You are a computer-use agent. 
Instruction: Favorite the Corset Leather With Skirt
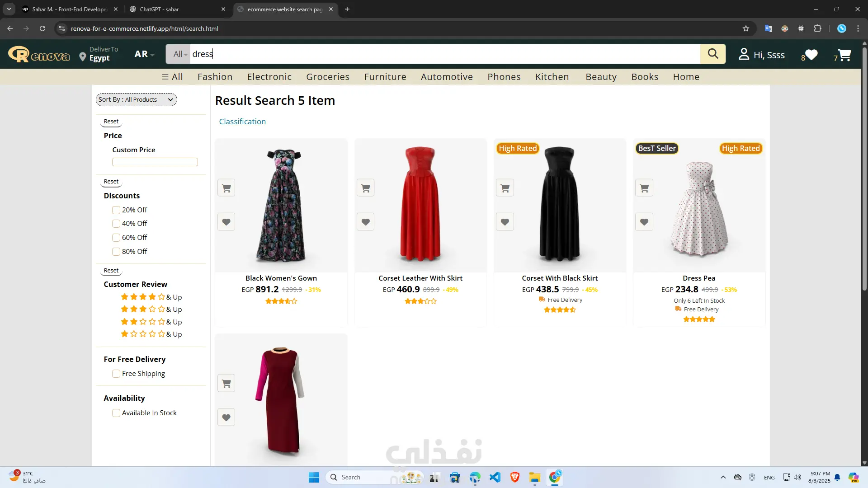(x=365, y=222)
